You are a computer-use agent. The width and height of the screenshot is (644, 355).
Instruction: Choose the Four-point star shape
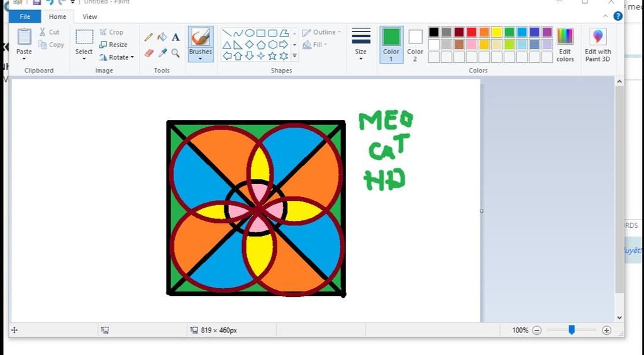coord(261,56)
